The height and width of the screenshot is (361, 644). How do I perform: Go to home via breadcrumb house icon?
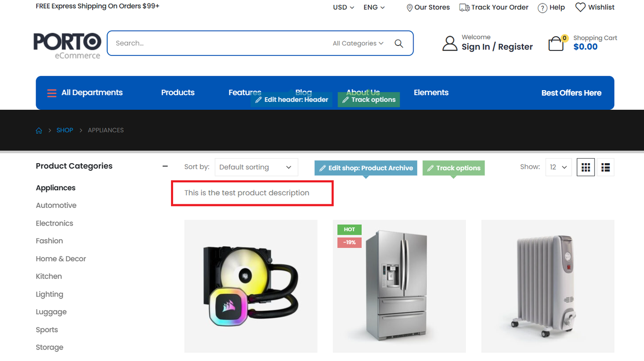pyautogui.click(x=39, y=130)
